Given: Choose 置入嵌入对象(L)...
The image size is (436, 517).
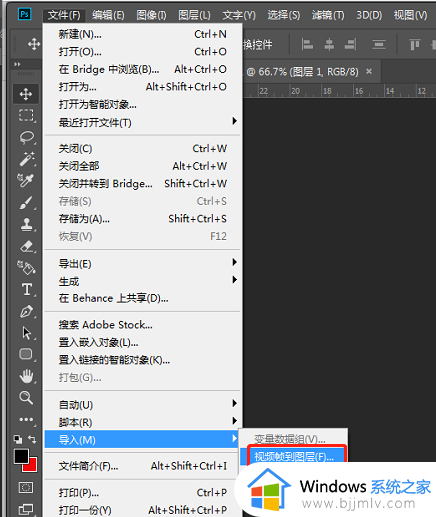Looking at the screenshot, I should tap(143, 342).
